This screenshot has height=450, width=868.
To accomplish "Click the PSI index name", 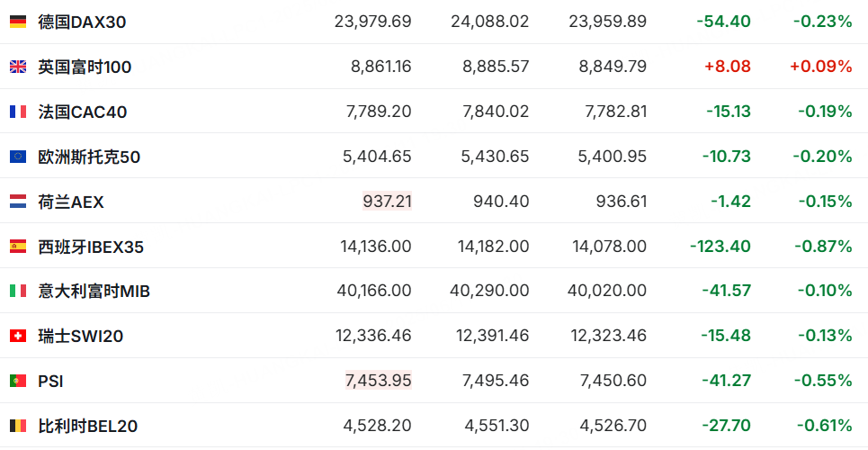I will pyautogui.click(x=50, y=381).
